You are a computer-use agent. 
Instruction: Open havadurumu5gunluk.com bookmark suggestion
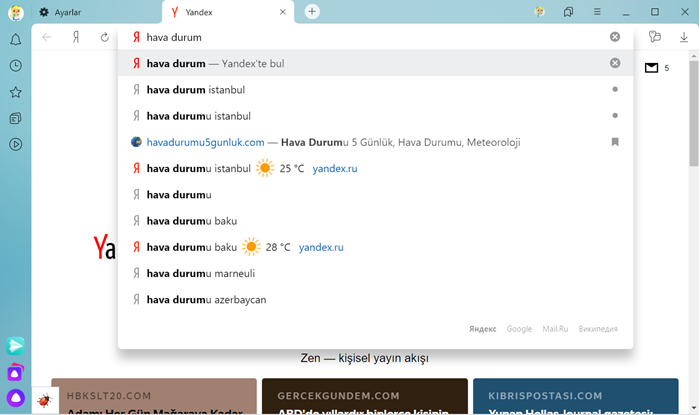point(375,142)
